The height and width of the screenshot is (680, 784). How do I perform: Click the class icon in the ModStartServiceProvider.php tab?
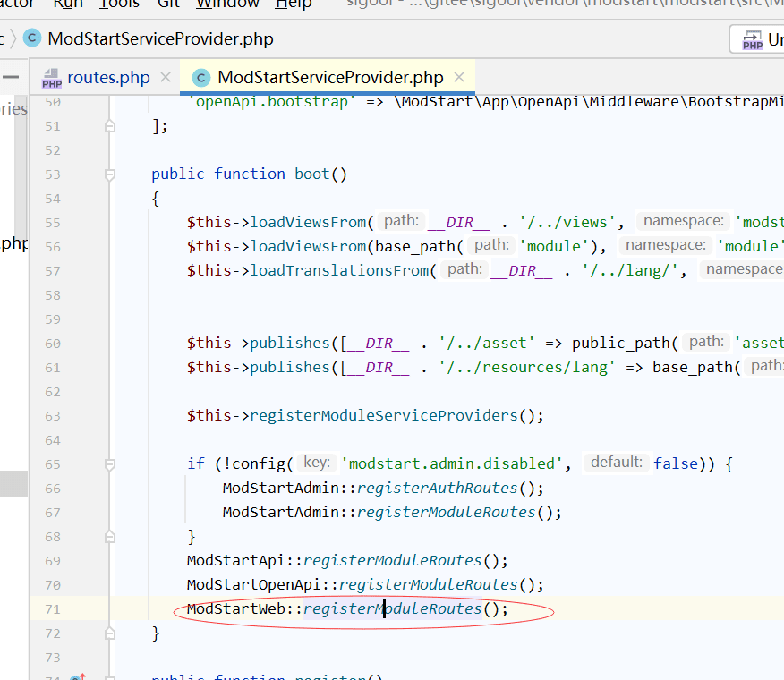pos(201,78)
